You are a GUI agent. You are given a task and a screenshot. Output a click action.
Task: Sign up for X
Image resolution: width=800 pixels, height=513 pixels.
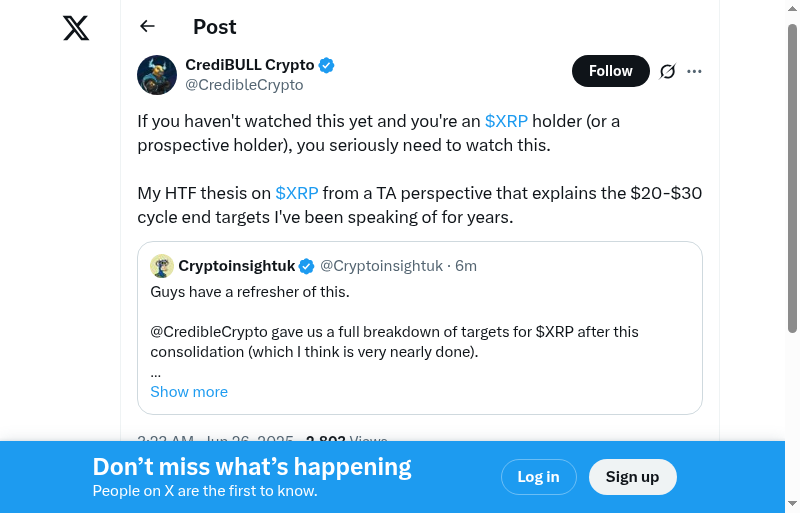[x=632, y=477]
